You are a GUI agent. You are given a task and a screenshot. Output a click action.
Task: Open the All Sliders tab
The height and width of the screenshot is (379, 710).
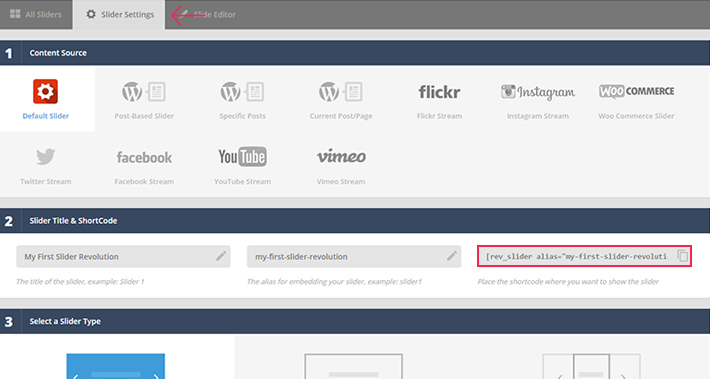pos(36,14)
